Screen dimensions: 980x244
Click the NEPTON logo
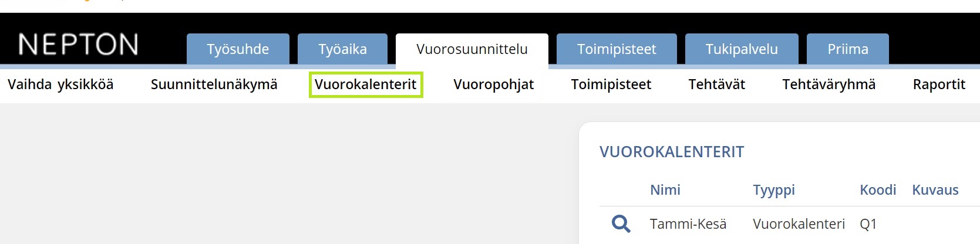pyautogui.click(x=79, y=45)
